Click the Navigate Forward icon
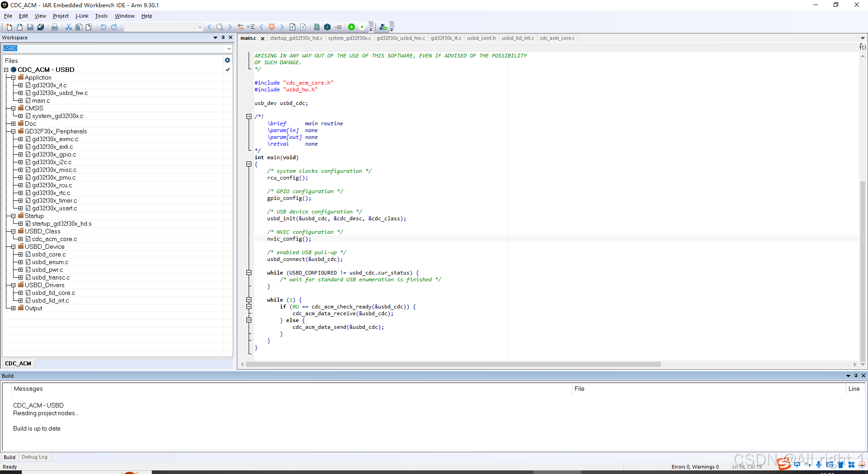The width and height of the screenshot is (868, 474). 303,27
